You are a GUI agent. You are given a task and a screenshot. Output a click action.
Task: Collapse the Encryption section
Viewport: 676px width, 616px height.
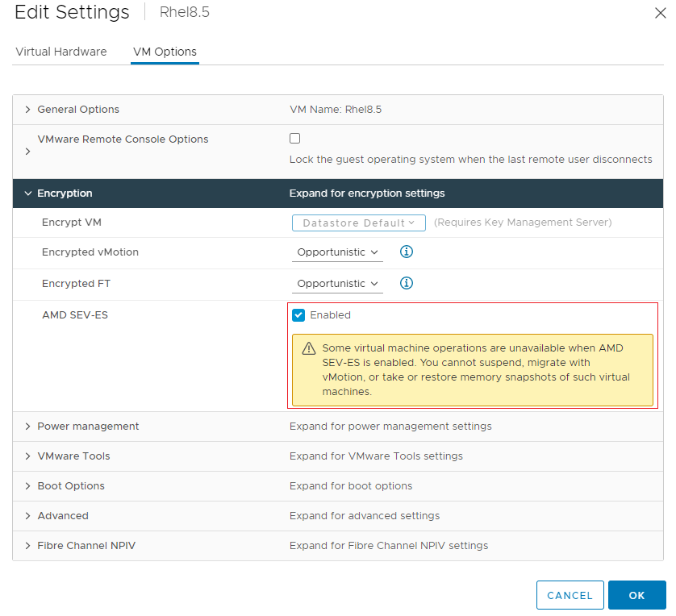click(27, 194)
